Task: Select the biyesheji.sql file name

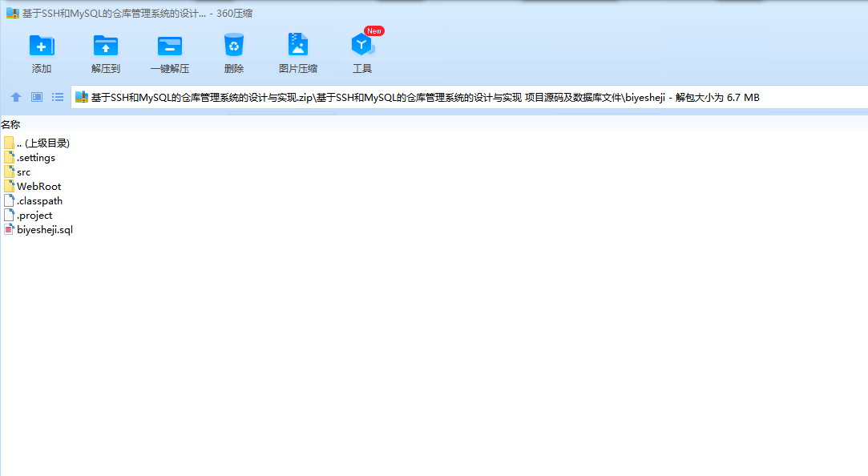Action: [x=45, y=230]
